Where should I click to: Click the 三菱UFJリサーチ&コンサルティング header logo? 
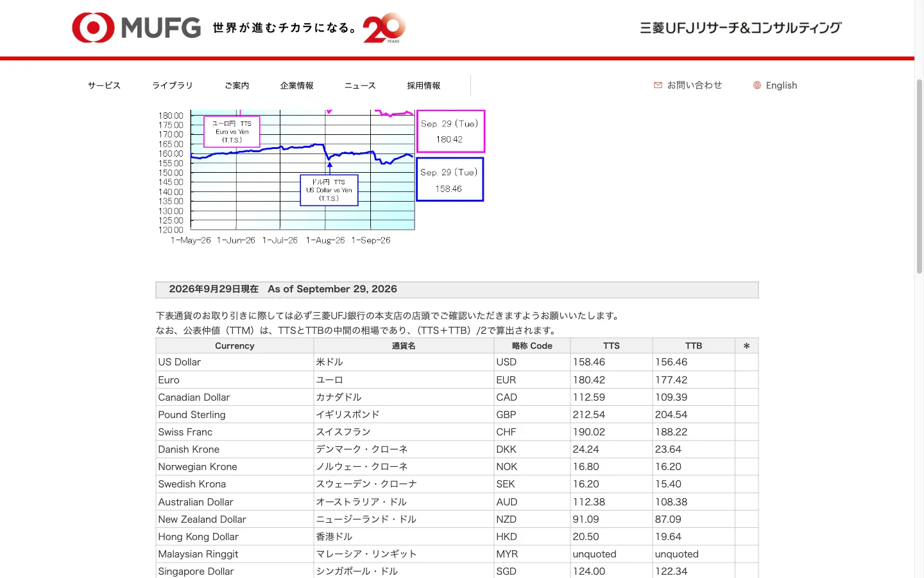[740, 28]
